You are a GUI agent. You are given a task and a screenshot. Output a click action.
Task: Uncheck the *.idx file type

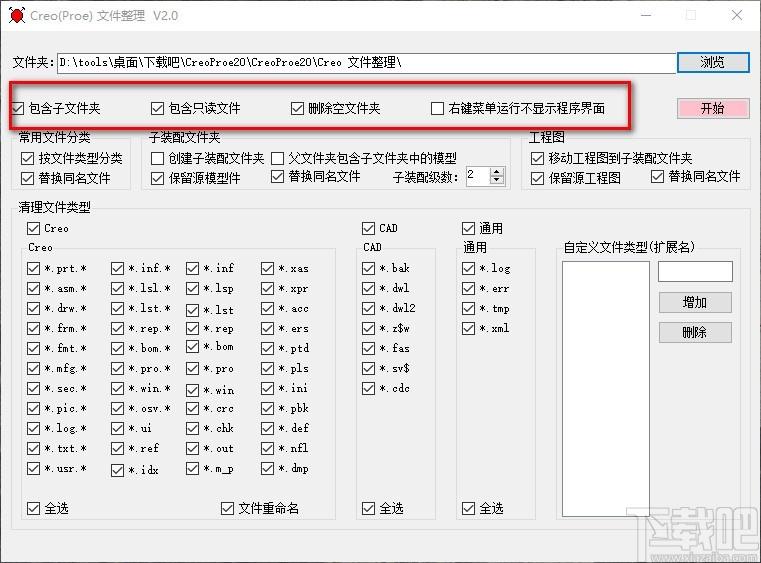point(117,470)
